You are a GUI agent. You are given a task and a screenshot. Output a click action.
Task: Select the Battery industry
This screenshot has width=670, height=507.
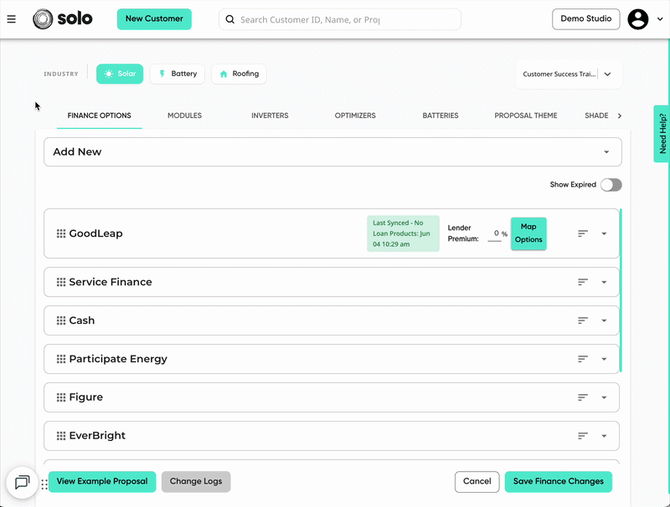177,74
